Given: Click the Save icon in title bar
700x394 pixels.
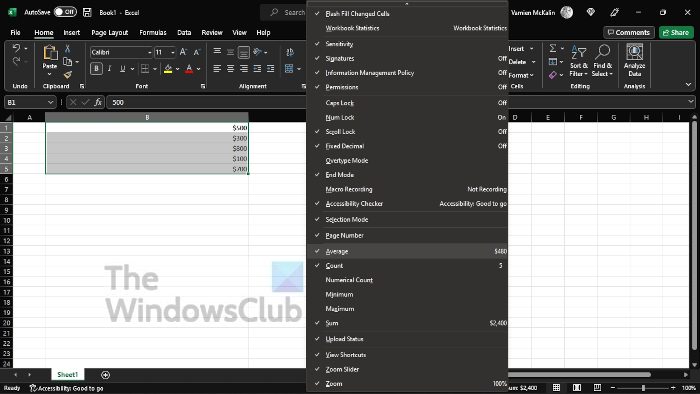Looking at the screenshot, I should pos(88,12).
